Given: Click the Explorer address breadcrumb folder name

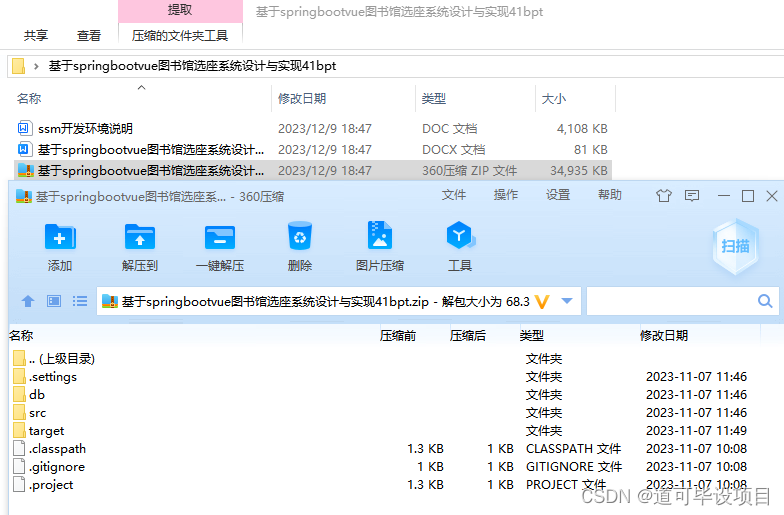Looking at the screenshot, I should coord(192,66).
